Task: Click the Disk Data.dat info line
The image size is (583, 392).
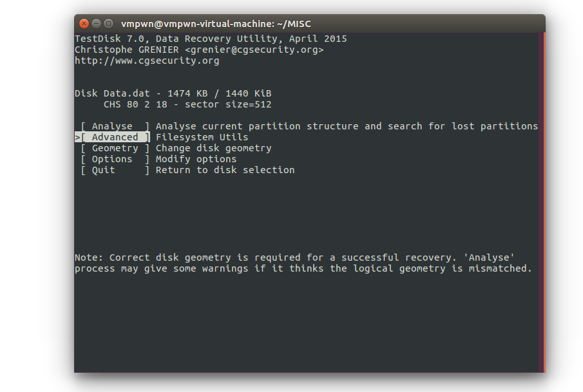Action: coord(173,93)
